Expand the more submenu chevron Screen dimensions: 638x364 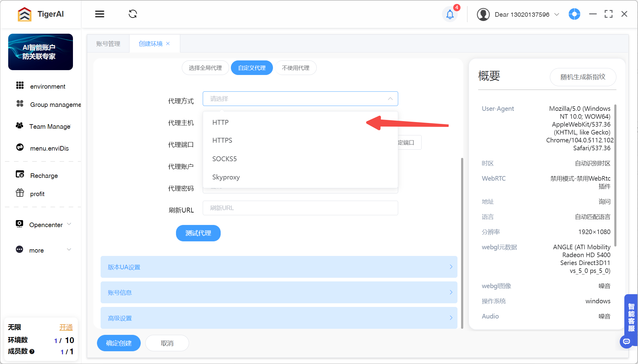[x=69, y=250]
